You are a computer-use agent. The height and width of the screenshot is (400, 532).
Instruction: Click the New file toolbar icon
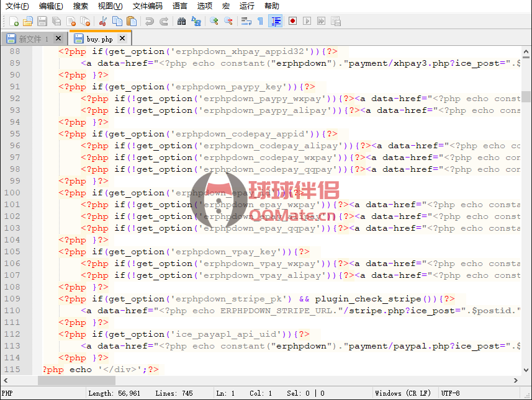13,21
